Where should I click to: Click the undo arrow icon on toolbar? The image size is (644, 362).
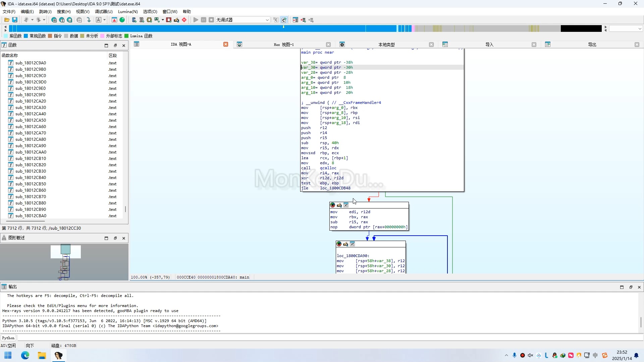(x=26, y=20)
